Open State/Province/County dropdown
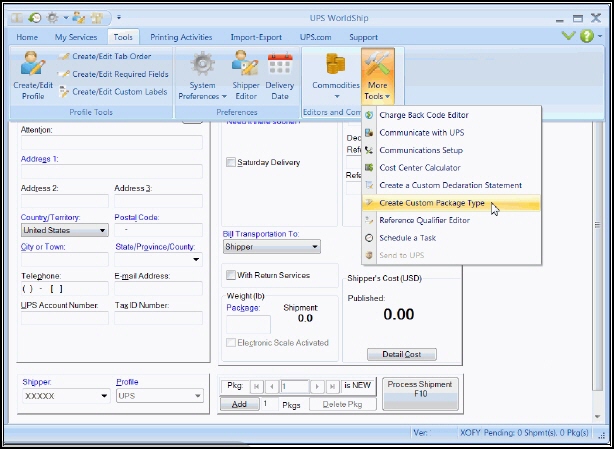Viewport: 614px width, 449px height. (x=158, y=260)
